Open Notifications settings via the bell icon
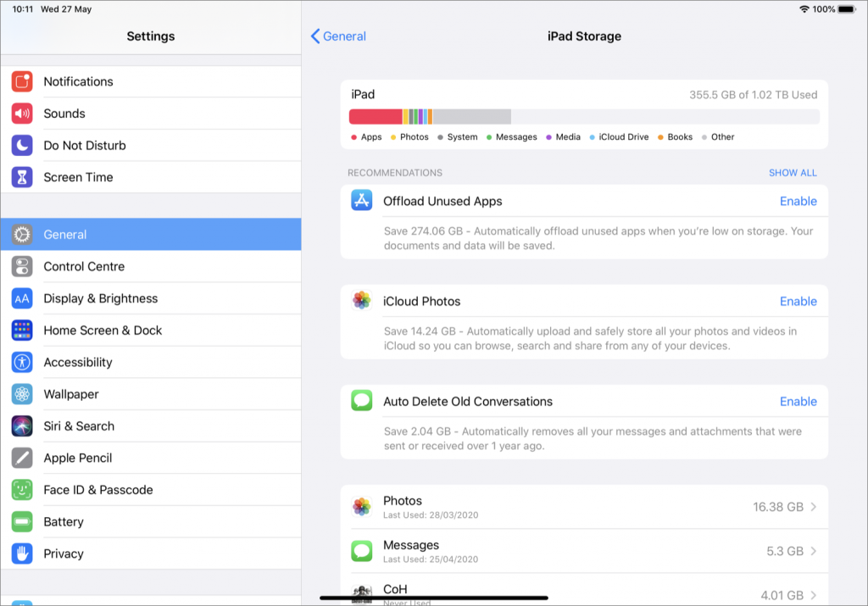The height and width of the screenshot is (606, 868). point(21,81)
